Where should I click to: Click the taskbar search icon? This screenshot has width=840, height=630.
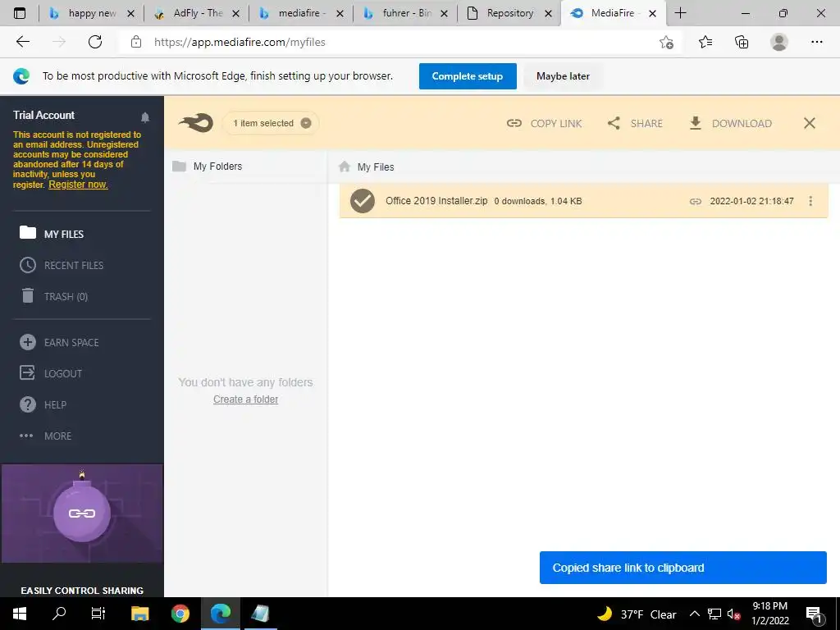pos(59,614)
